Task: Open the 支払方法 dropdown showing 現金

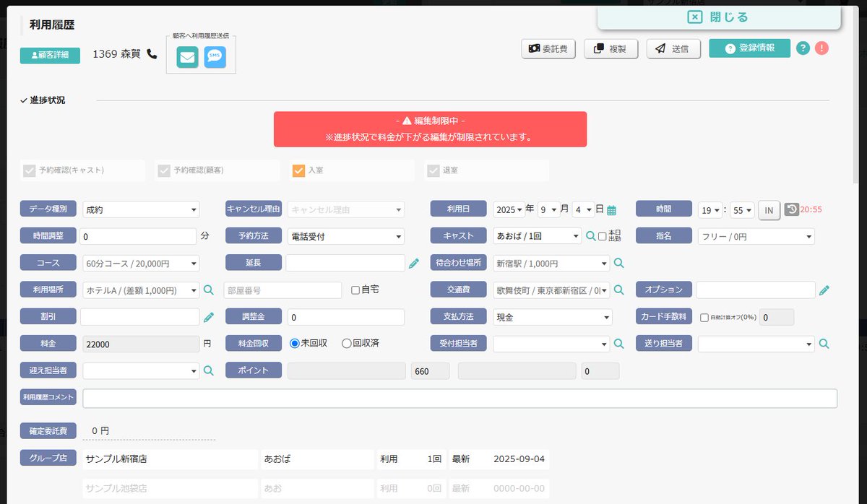Action: [553, 316]
